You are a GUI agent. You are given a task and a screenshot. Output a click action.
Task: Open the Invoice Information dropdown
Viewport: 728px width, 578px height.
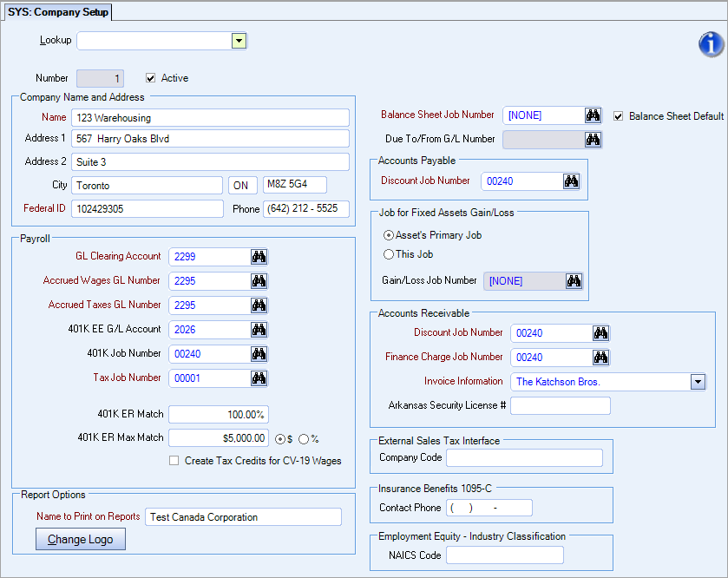coord(698,382)
